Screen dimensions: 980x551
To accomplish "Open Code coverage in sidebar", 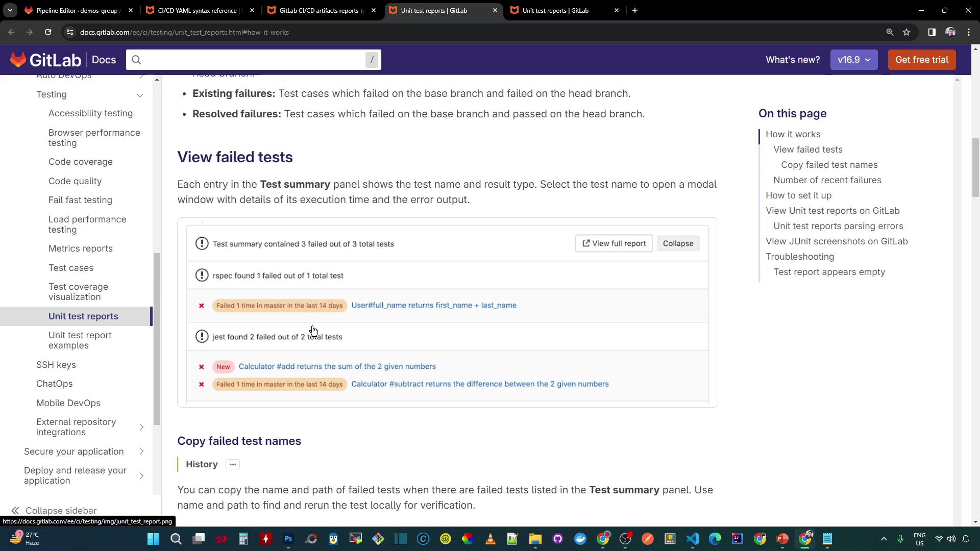I will [x=80, y=162].
